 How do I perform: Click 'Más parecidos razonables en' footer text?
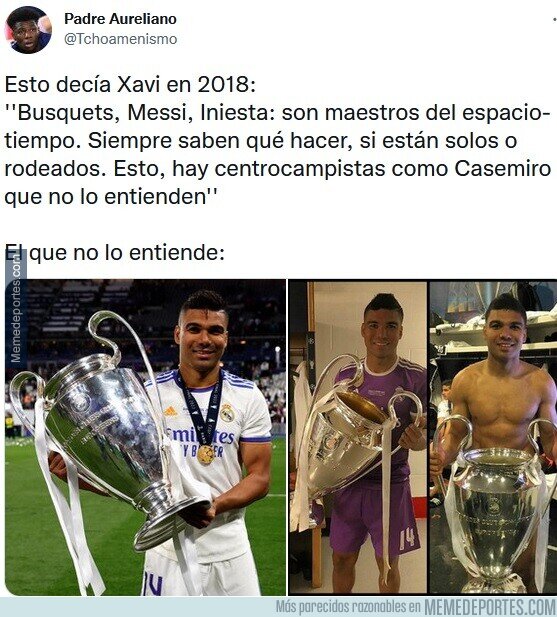tap(348, 607)
